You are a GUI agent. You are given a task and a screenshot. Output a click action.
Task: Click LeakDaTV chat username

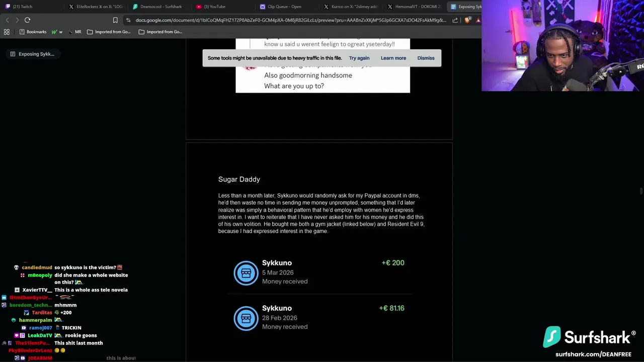click(x=40, y=335)
